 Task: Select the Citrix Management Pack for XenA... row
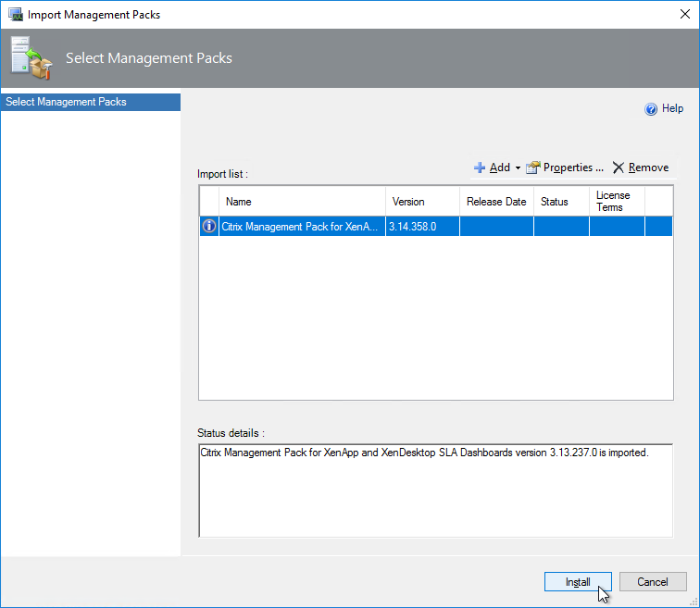click(436, 226)
